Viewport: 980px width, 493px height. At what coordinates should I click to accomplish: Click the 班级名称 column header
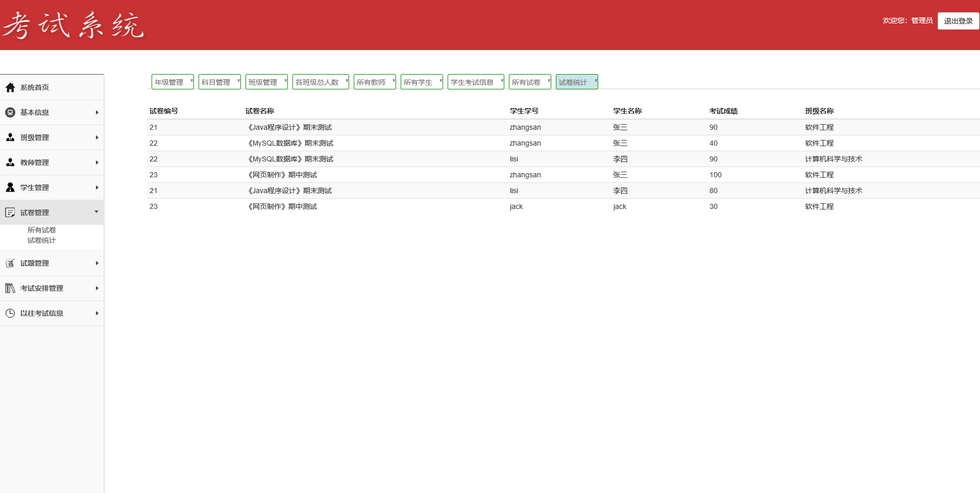pyautogui.click(x=820, y=111)
